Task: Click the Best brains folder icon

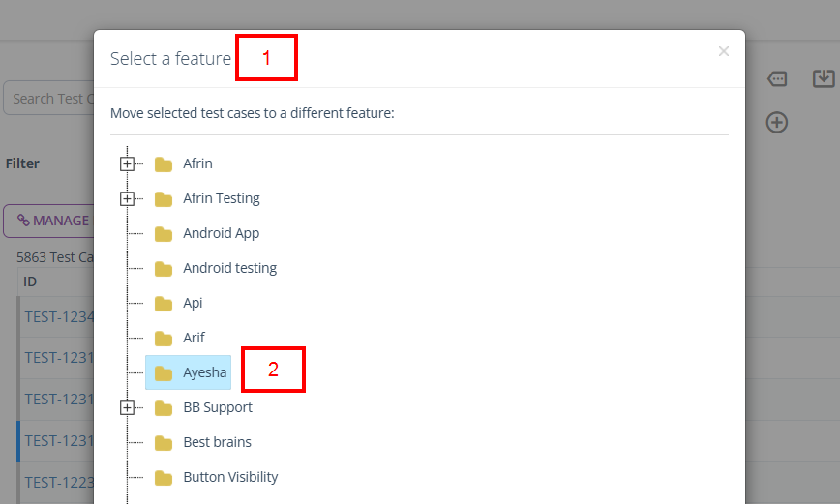Action: point(164,443)
